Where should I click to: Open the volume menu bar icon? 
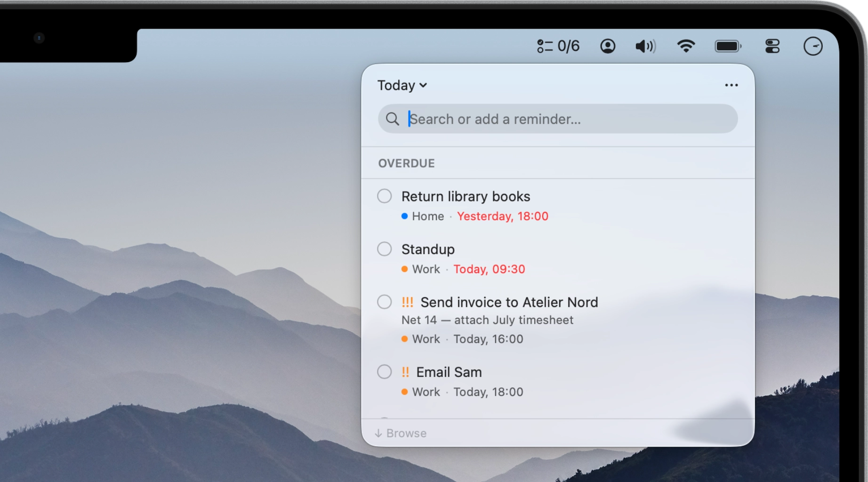pyautogui.click(x=645, y=46)
